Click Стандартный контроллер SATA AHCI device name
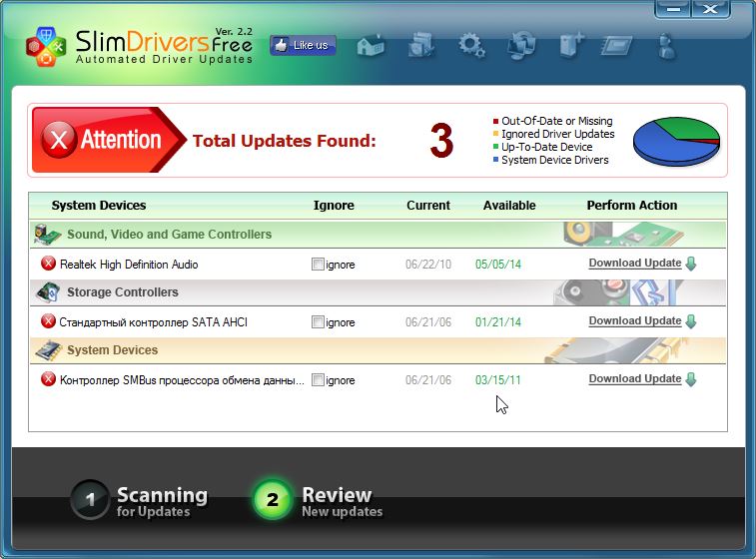756x559 pixels. [154, 321]
